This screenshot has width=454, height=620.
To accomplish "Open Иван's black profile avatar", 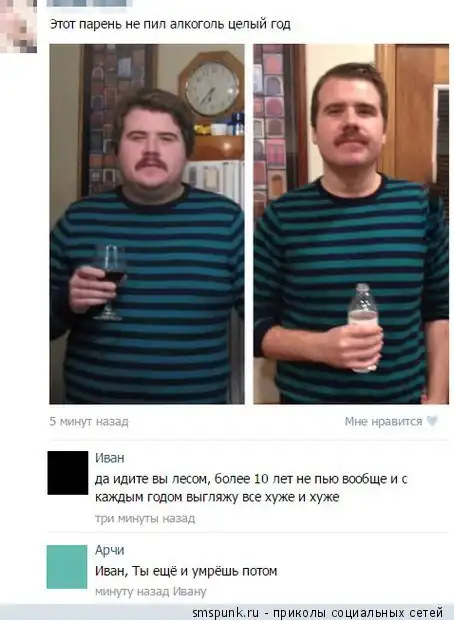I will [x=68, y=473].
